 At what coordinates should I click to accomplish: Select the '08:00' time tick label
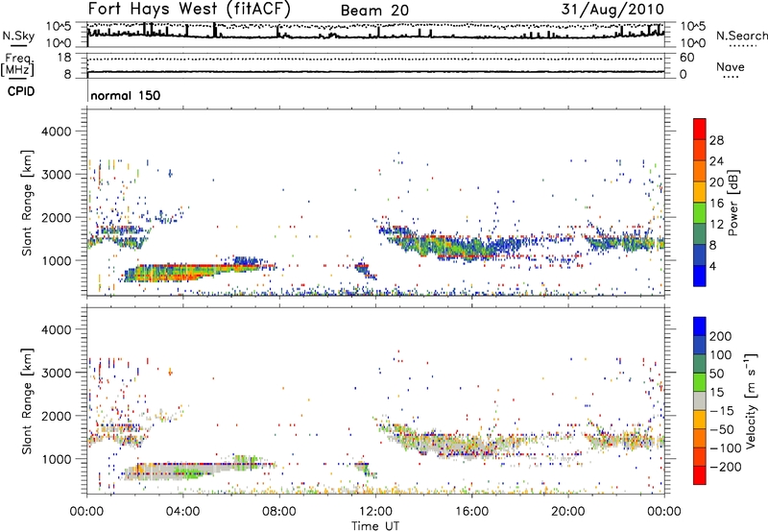click(x=278, y=512)
